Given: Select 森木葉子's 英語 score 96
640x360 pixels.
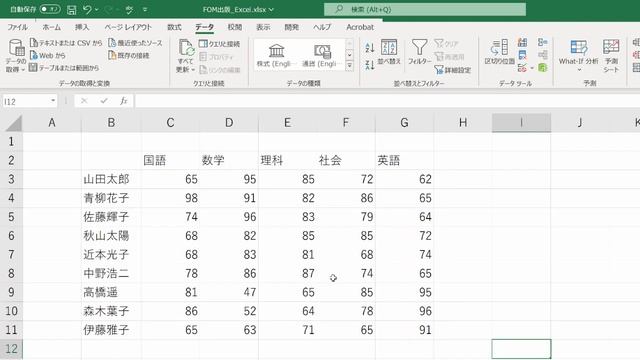Looking at the screenshot, I should coord(404,311).
